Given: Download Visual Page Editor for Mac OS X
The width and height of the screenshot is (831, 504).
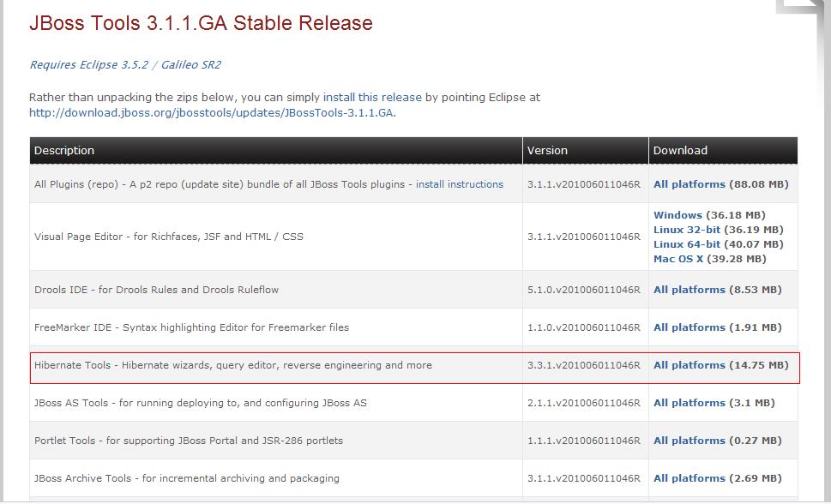Looking at the screenshot, I should pyautogui.click(x=678, y=259).
